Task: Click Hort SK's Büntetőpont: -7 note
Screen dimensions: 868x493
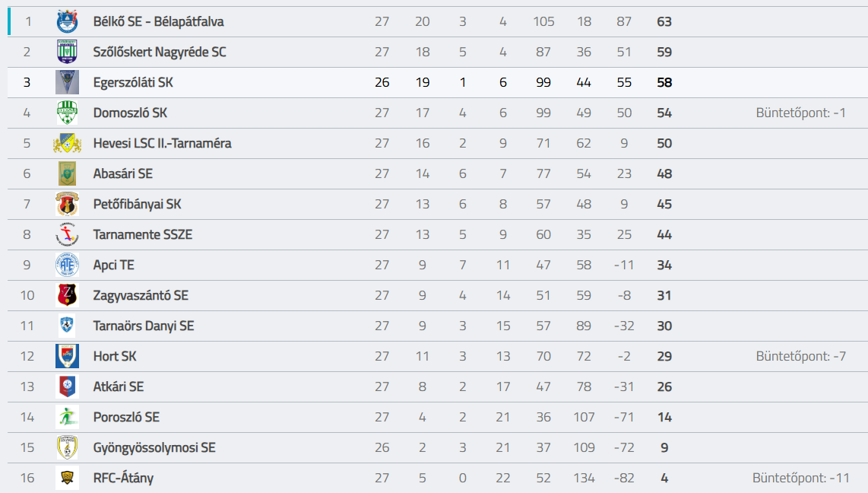Action: point(801,356)
